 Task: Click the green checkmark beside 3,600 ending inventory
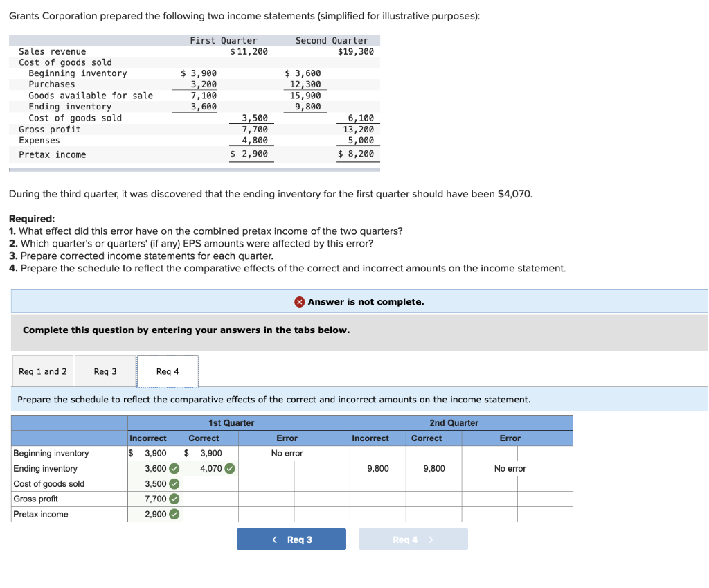[173, 468]
